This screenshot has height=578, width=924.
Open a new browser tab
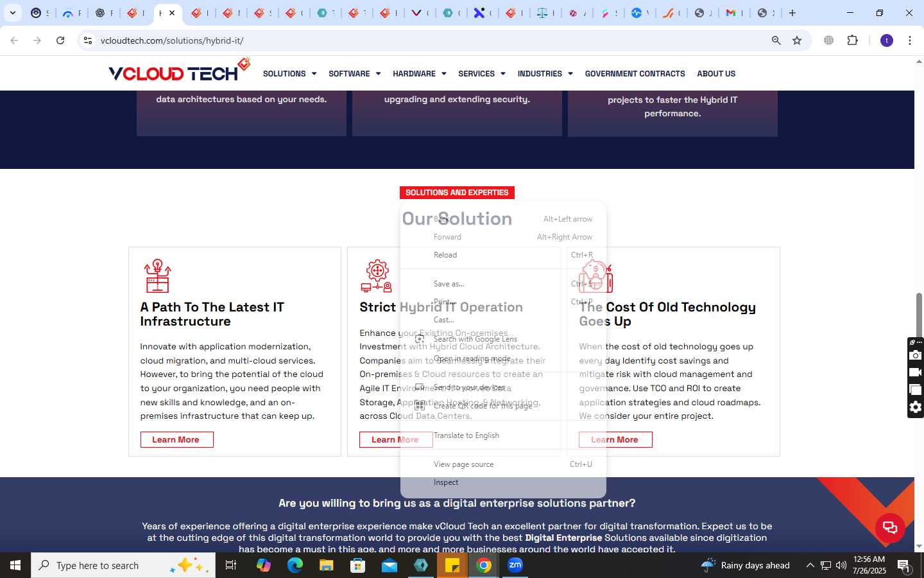(792, 13)
